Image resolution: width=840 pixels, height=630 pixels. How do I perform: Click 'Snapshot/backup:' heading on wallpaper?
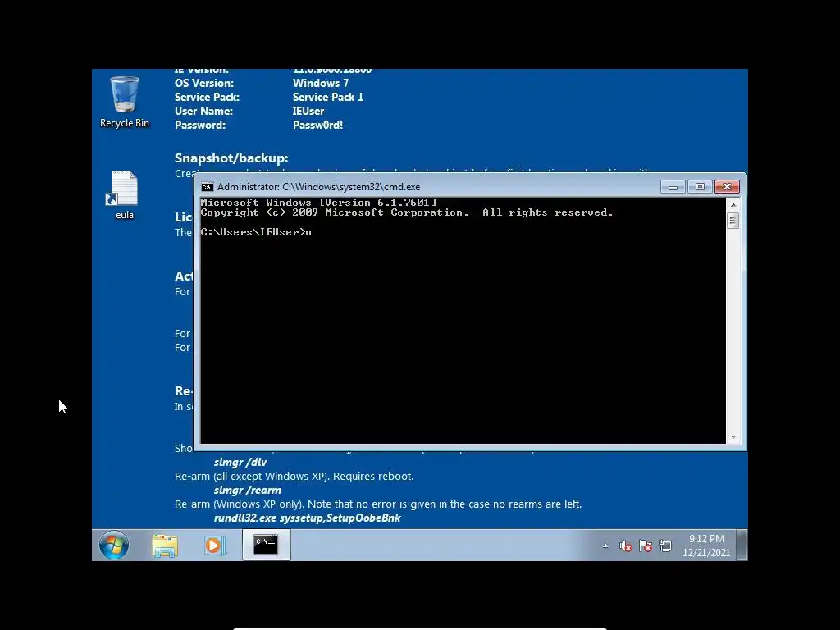pyautogui.click(x=231, y=158)
